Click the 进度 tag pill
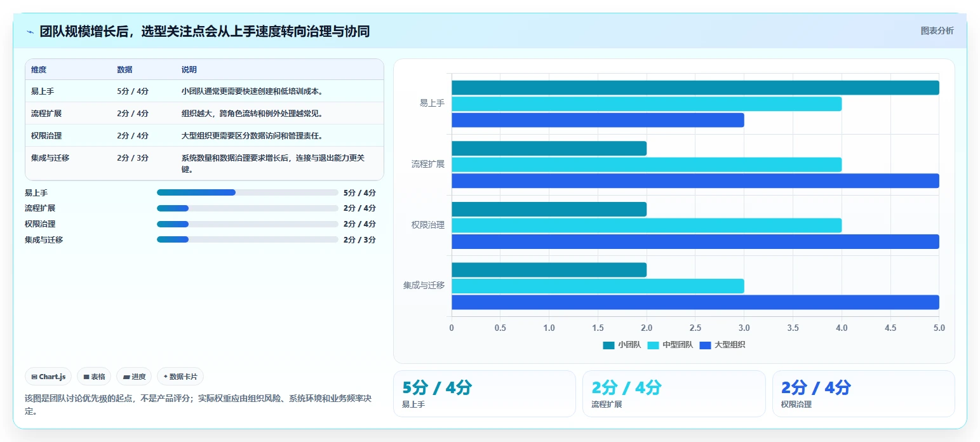980x442 pixels. click(133, 377)
